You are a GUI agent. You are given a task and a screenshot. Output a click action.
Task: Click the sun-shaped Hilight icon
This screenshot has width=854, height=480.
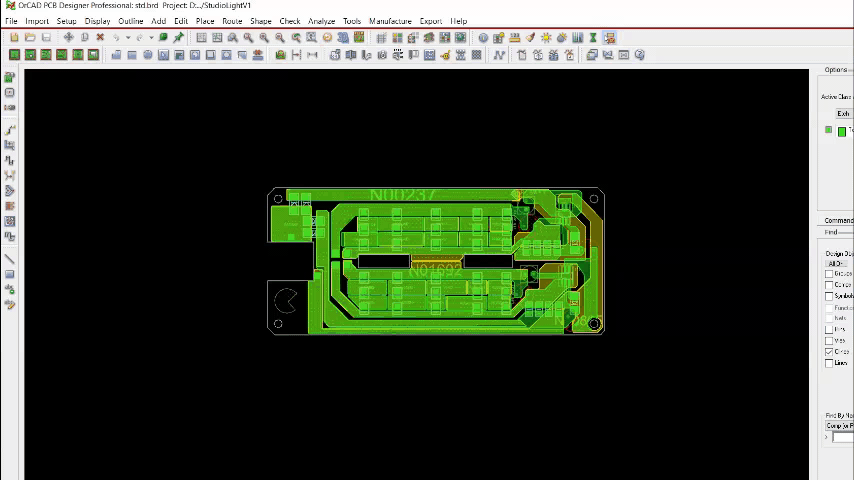[x=546, y=38]
